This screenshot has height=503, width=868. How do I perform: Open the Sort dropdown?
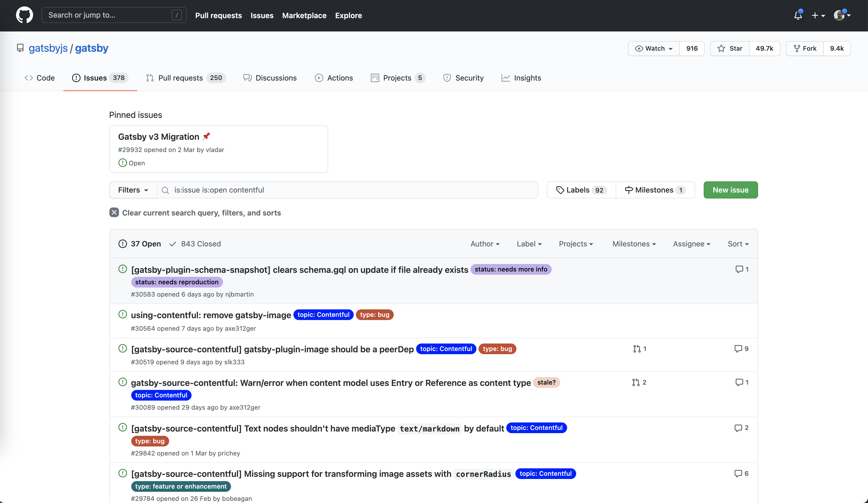tap(738, 244)
